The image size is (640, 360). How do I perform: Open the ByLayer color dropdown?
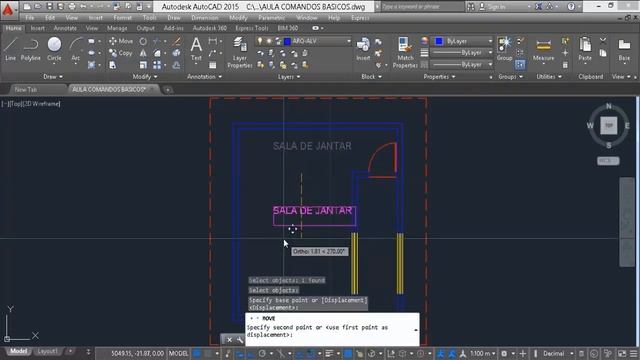click(x=463, y=41)
